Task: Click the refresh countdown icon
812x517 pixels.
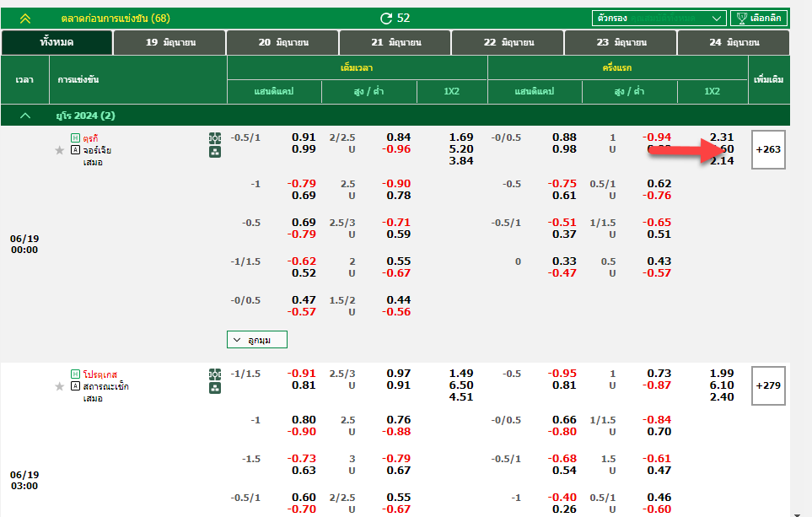Action: click(386, 19)
